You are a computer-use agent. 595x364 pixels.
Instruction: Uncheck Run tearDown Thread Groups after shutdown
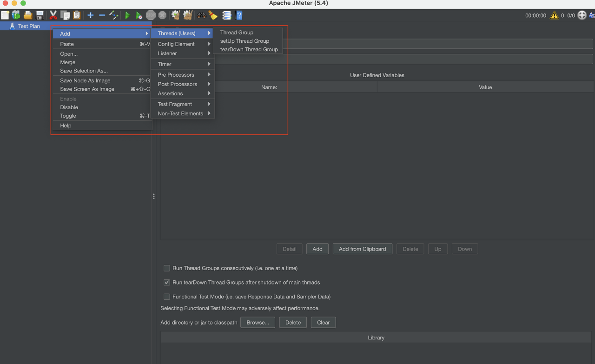tap(167, 282)
